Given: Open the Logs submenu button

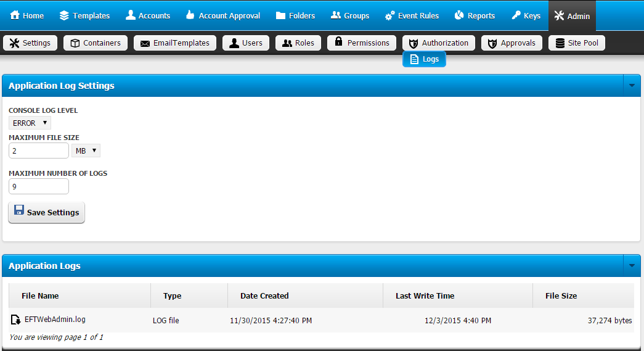Looking at the screenshot, I should click(424, 59).
